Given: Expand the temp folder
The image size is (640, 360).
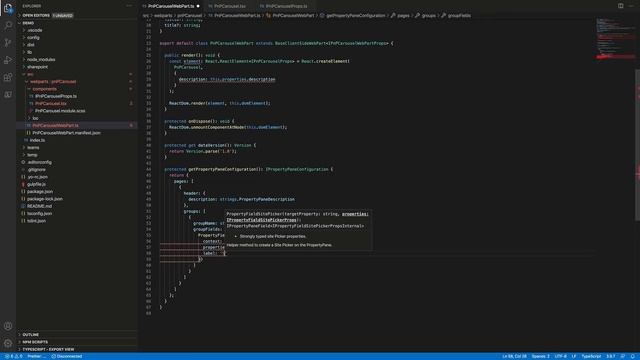Looking at the screenshot, I should tap(32, 155).
